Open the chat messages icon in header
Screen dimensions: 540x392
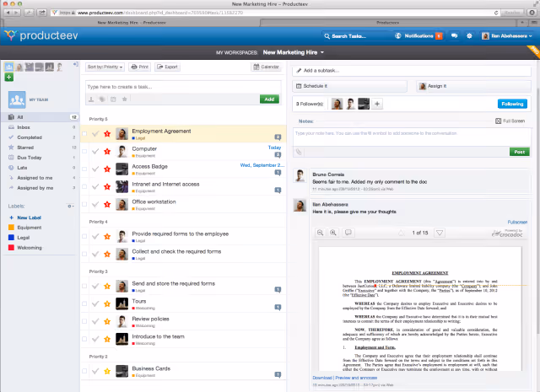click(x=454, y=35)
